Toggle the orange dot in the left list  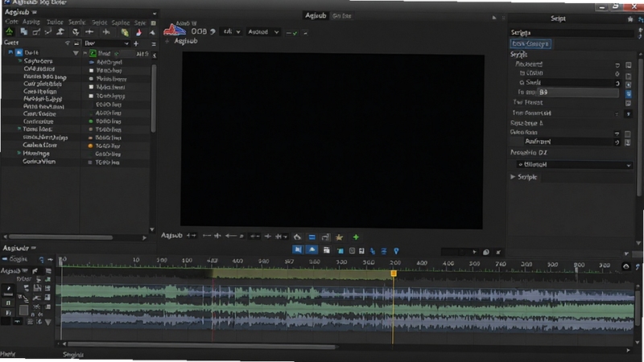tap(91, 146)
